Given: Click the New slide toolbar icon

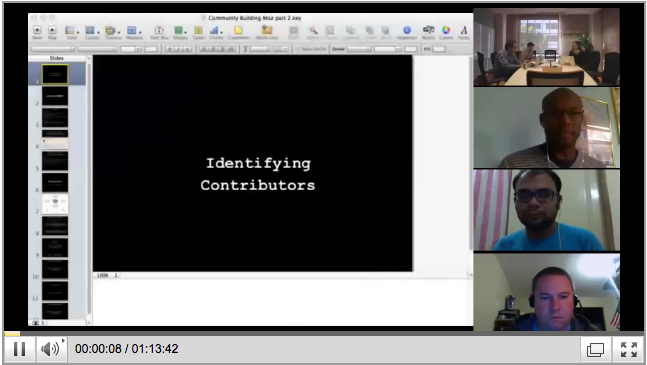Looking at the screenshot, I should click(x=37, y=32).
